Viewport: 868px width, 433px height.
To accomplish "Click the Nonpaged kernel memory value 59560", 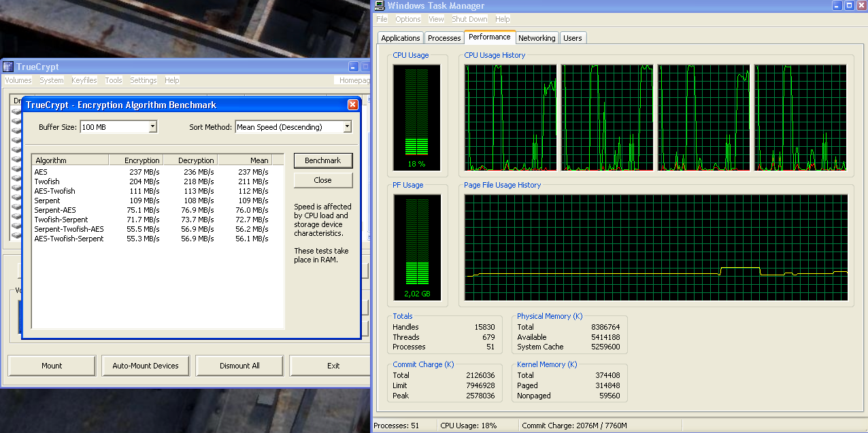I will pos(608,396).
